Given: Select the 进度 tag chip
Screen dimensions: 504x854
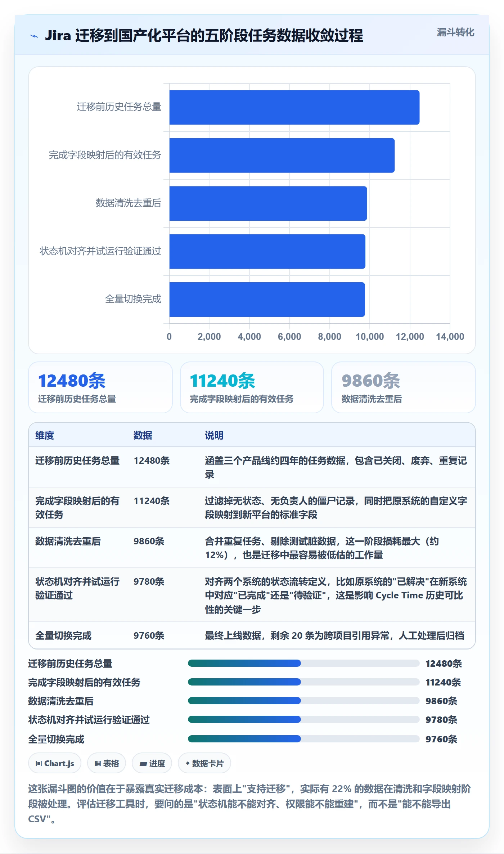Looking at the screenshot, I should pos(152,763).
